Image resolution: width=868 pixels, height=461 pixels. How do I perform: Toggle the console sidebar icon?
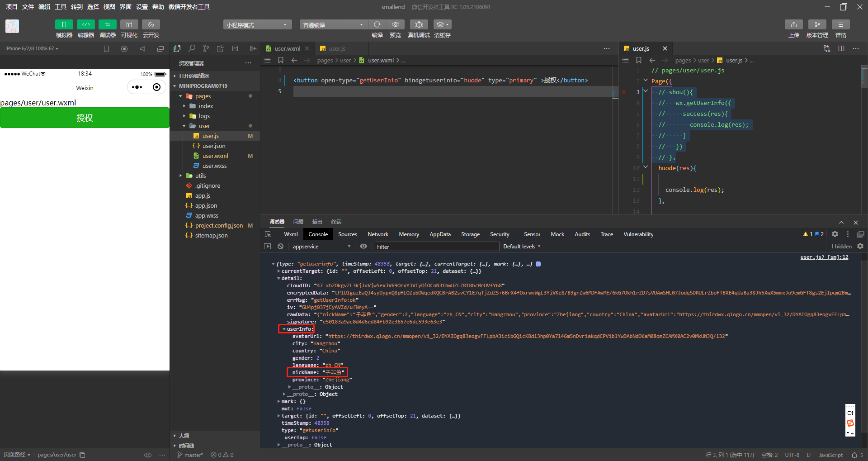(268, 247)
